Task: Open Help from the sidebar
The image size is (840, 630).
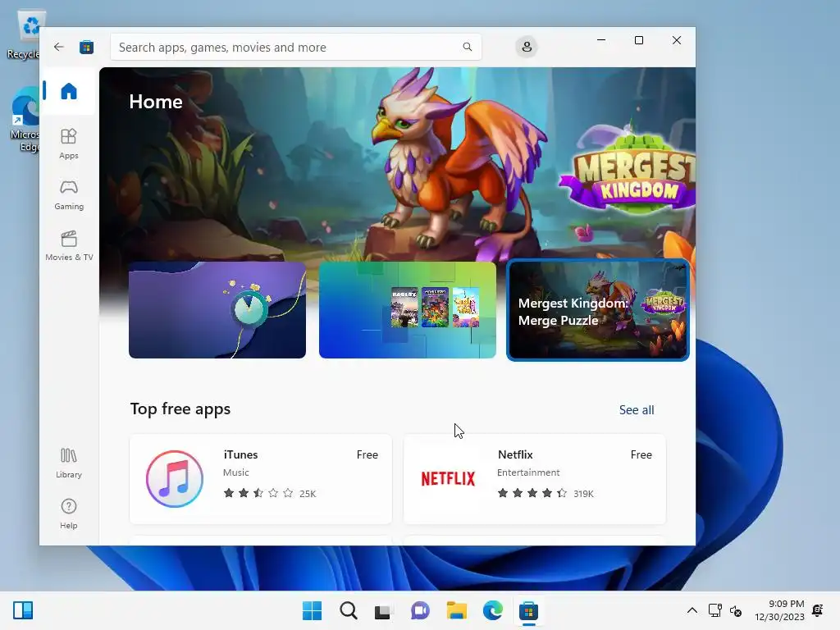Action: [69, 514]
